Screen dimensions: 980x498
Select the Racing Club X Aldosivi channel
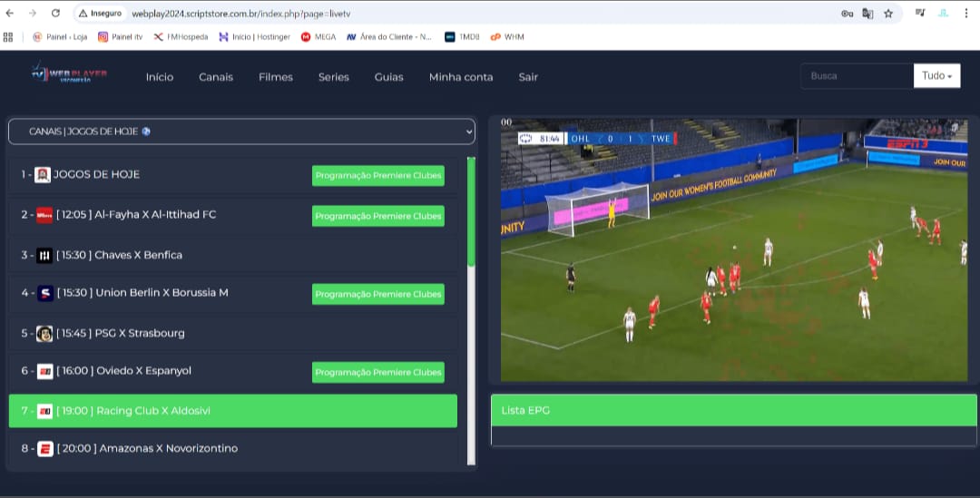[x=232, y=411]
